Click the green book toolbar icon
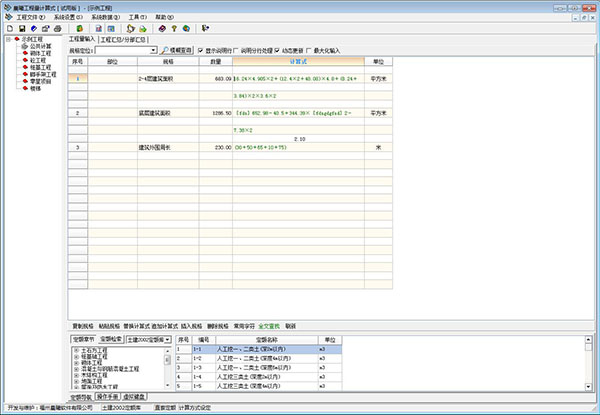Image resolution: width=600 pixels, height=415 pixels. click(x=80, y=28)
